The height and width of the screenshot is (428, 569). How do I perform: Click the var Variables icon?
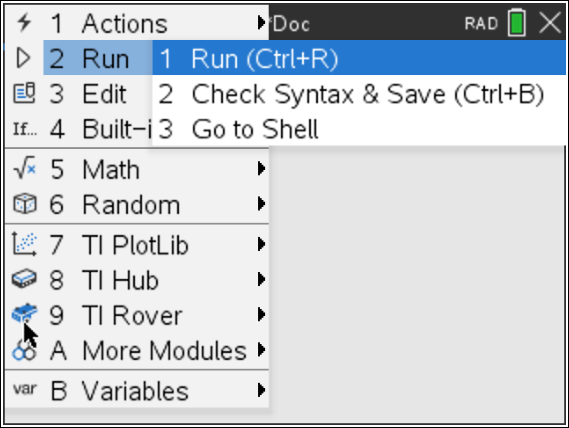25,389
